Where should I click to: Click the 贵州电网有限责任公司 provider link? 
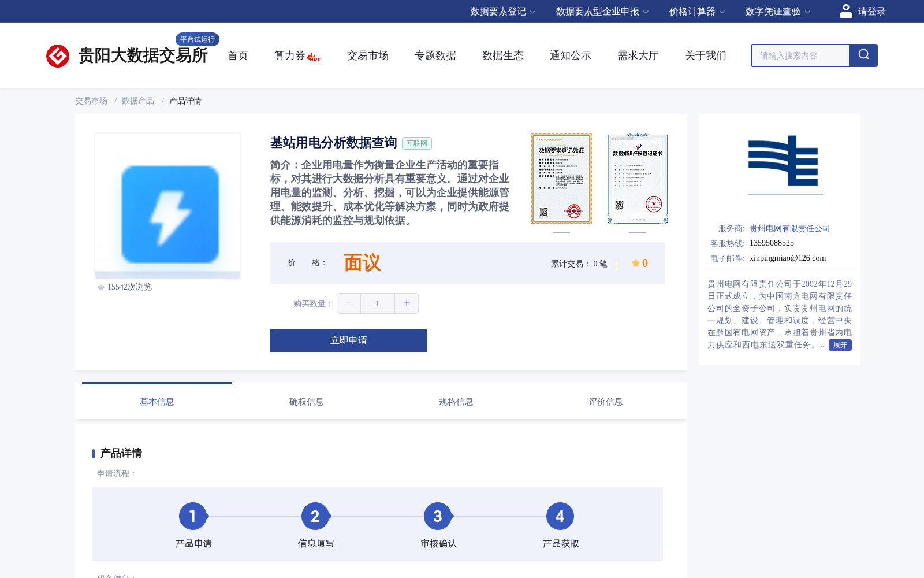pos(790,228)
